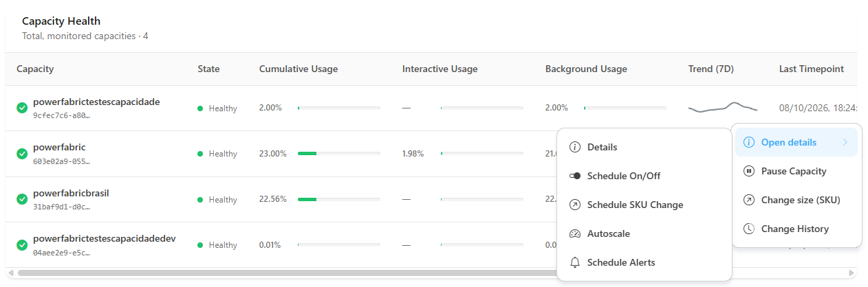Click Background Usage column header
Screen dimensions: 868x287
pyautogui.click(x=586, y=69)
